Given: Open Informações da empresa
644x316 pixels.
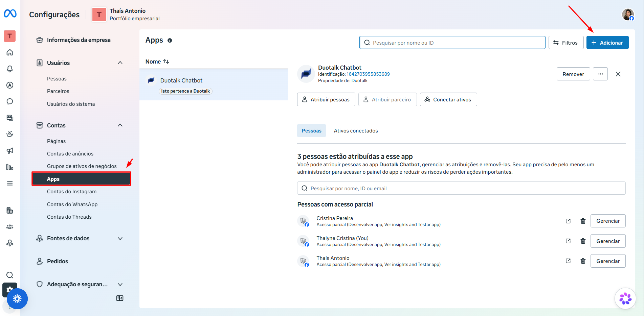Looking at the screenshot, I should [79, 40].
